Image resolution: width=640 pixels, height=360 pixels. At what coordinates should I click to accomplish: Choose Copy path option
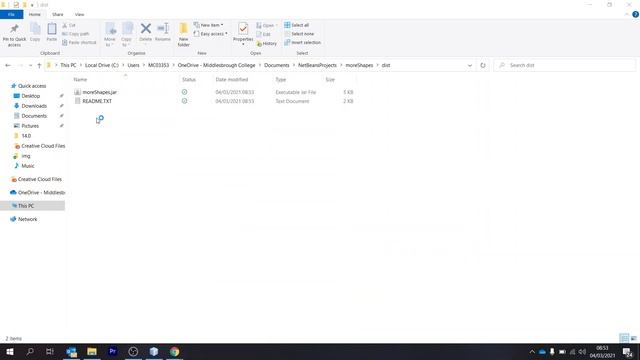pyautogui.click(x=76, y=34)
